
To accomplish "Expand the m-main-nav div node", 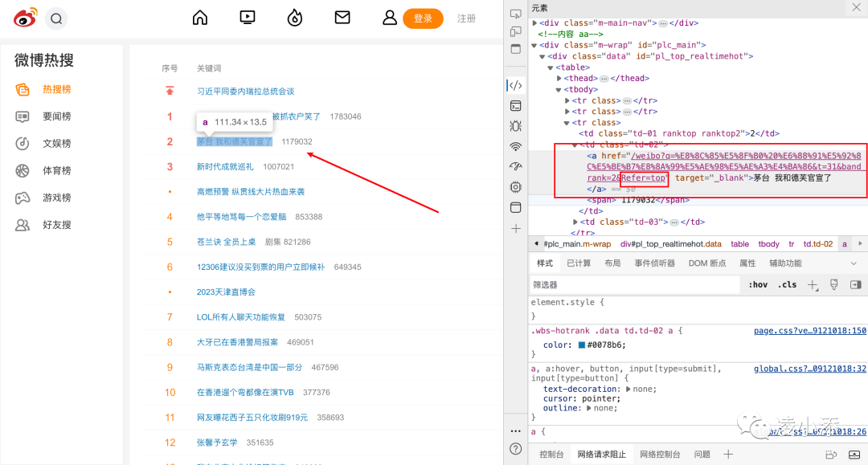I will (534, 23).
